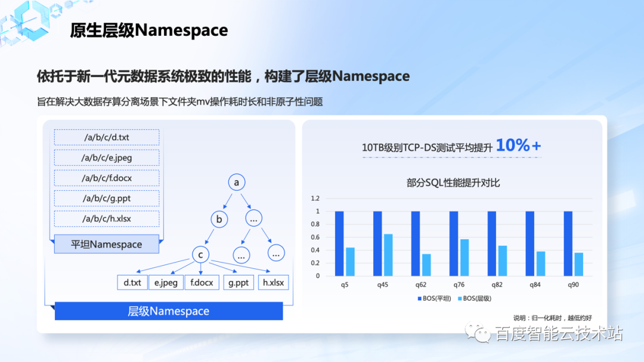Image resolution: width=644 pixels, height=362 pixels.
Task: Select the light blue bar for q45
Action: click(x=388, y=255)
